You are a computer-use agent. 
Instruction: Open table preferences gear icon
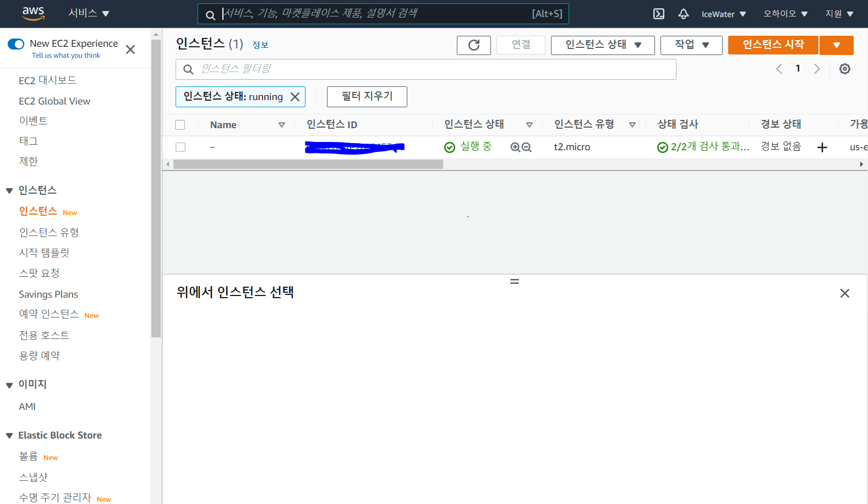pyautogui.click(x=845, y=69)
